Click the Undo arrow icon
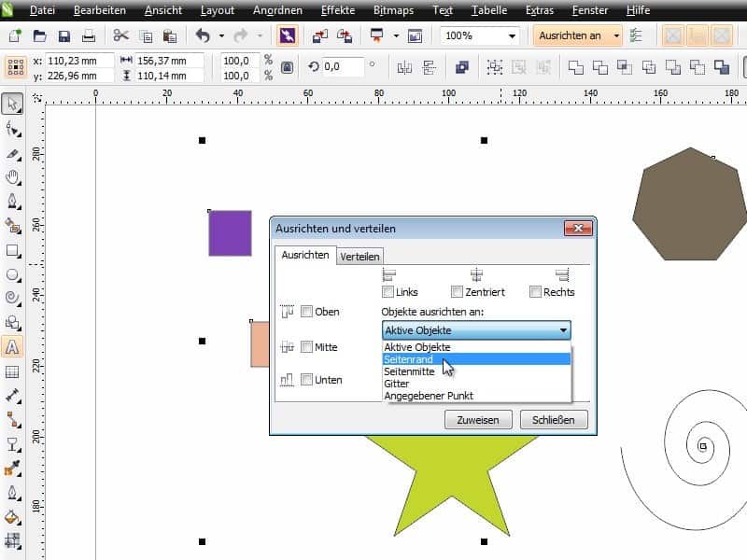Viewport: 747px width, 560px height. click(203, 36)
